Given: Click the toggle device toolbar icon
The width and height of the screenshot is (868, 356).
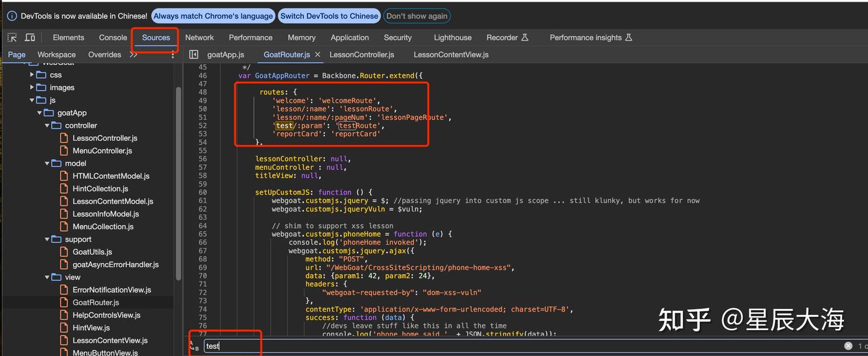Looking at the screenshot, I should tap(29, 37).
